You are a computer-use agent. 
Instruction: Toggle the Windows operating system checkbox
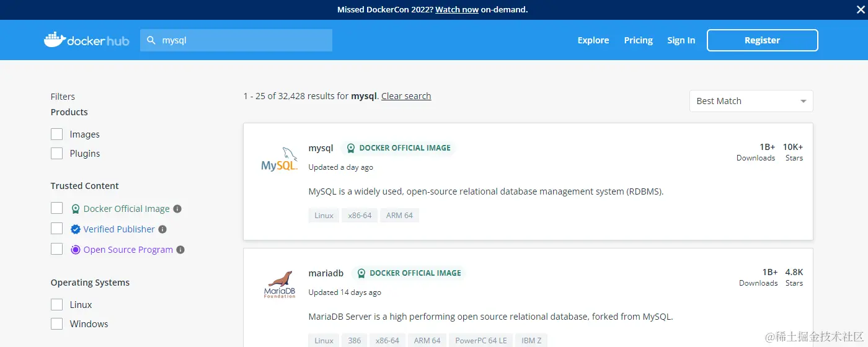point(57,324)
